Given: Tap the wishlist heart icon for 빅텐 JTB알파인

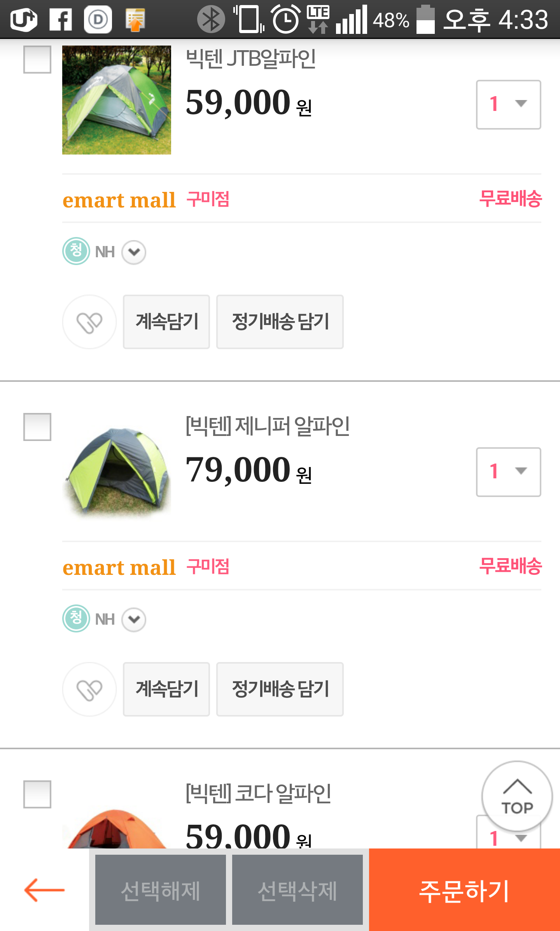Looking at the screenshot, I should click(x=89, y=322).
